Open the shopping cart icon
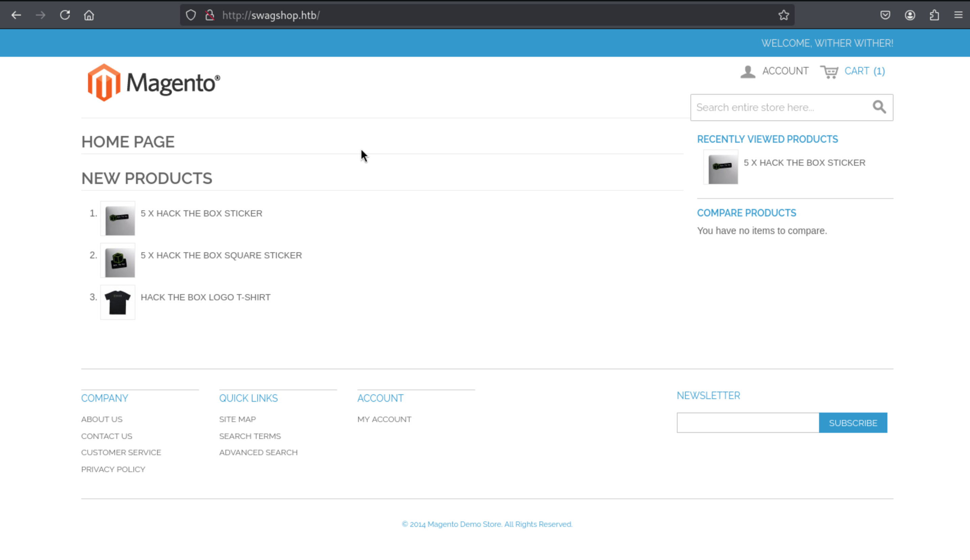Screen dimensions: 970x560 tap(829, 72)
